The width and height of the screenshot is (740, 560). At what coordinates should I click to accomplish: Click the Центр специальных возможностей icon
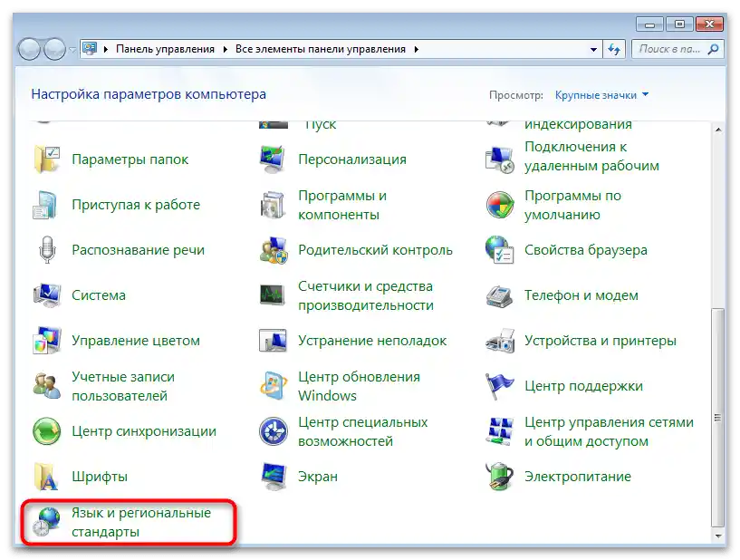pyautogui.click(x=274, y=431)
